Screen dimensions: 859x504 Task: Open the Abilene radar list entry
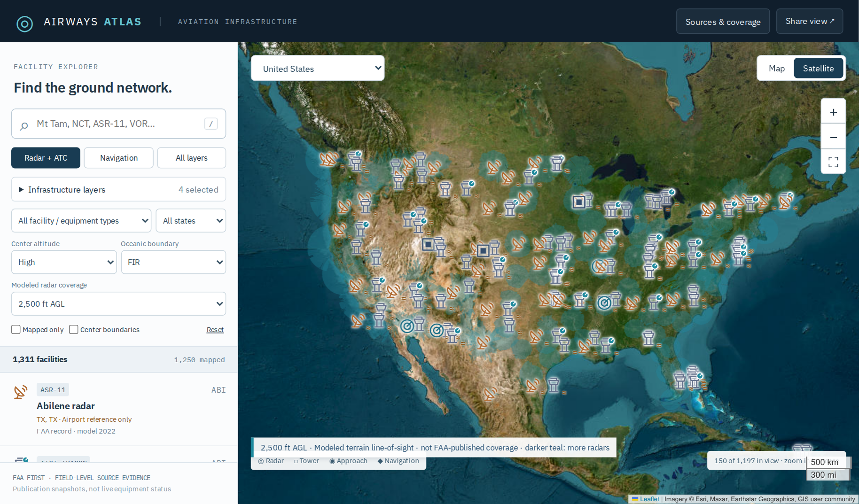[118, 409]
